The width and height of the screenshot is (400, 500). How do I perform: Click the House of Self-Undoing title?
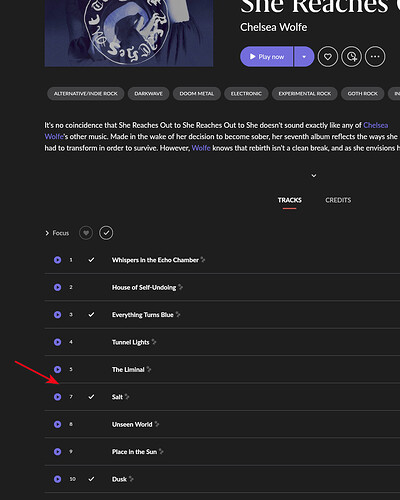tap(144, 287)
